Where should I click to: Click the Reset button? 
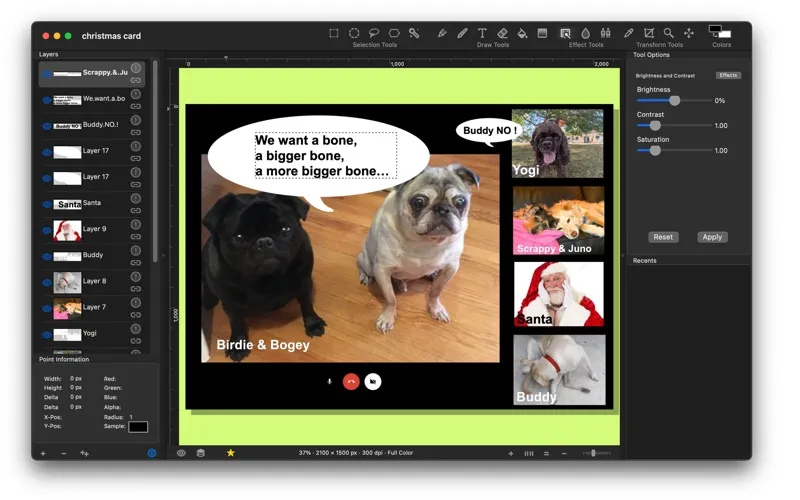click(663, 237)
